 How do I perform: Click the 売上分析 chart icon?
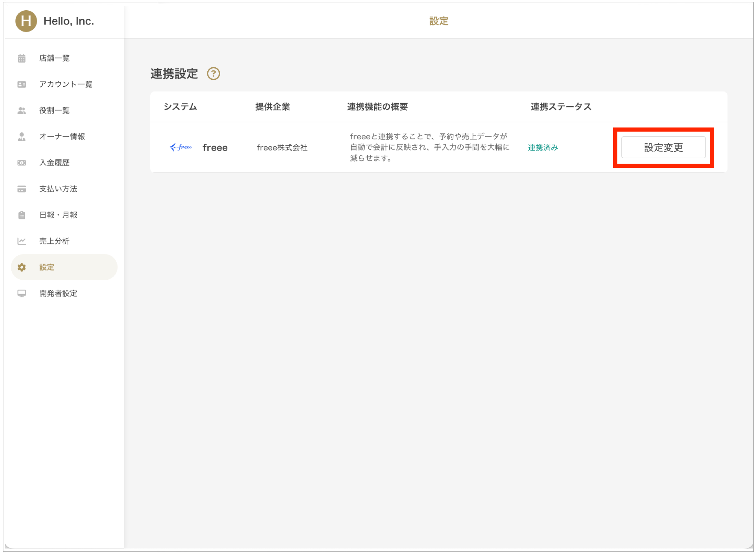[22, 241]
